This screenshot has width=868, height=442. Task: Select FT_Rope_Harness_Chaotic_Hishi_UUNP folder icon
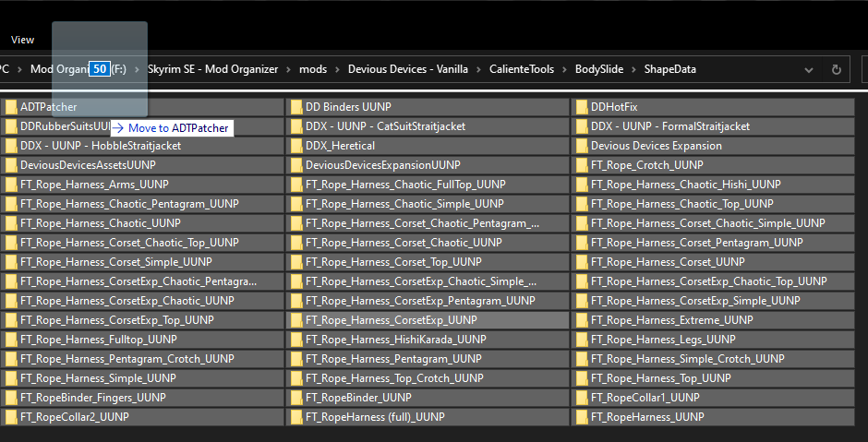(582, 185)
